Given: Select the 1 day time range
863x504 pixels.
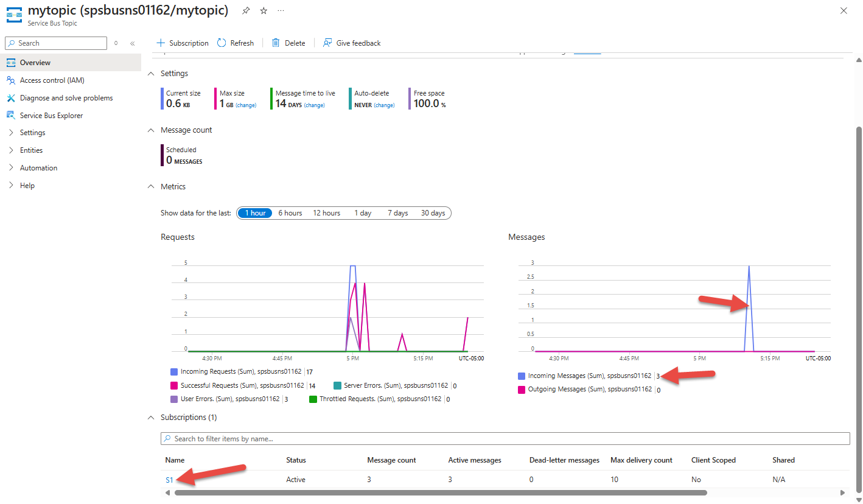Looking at the screenshot, I should point(363,213).
